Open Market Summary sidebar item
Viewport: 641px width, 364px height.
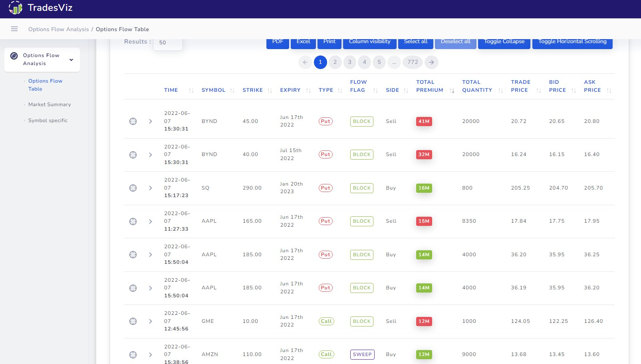click(50, 105)
